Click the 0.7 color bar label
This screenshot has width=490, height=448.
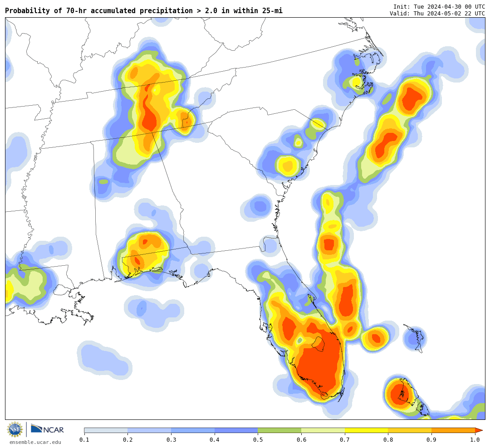tap(345, 440)
